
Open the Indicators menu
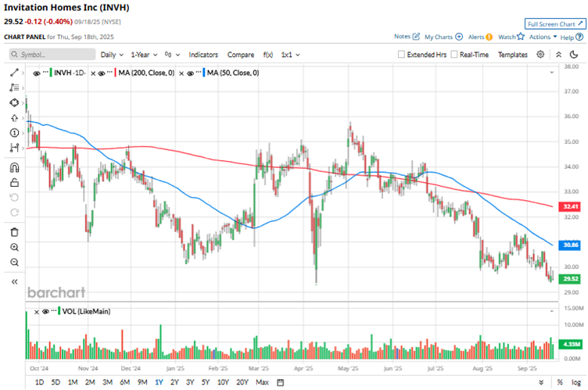[203, 55]
